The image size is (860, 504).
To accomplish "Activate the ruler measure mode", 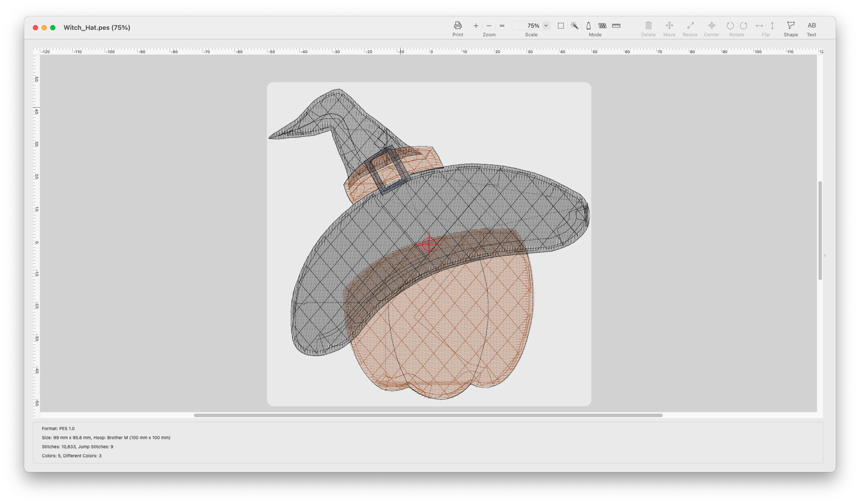I will point(616,26).
